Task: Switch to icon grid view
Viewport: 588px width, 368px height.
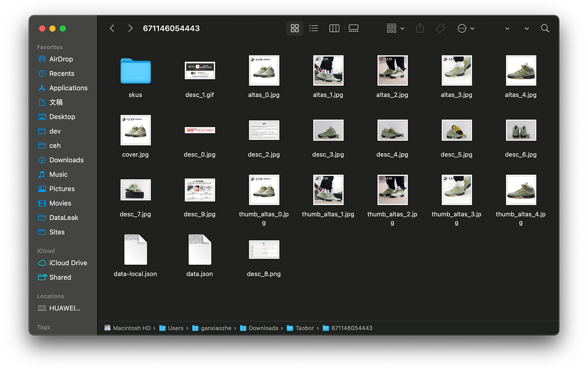Action: click(295, 29)
